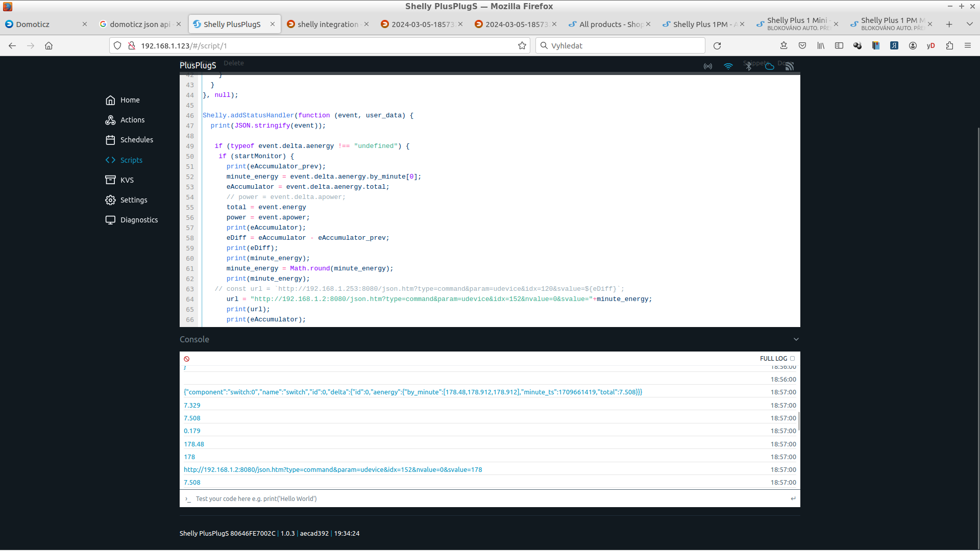Open Actions in the Shelly sidebar
980x551 pixels.
125,120
